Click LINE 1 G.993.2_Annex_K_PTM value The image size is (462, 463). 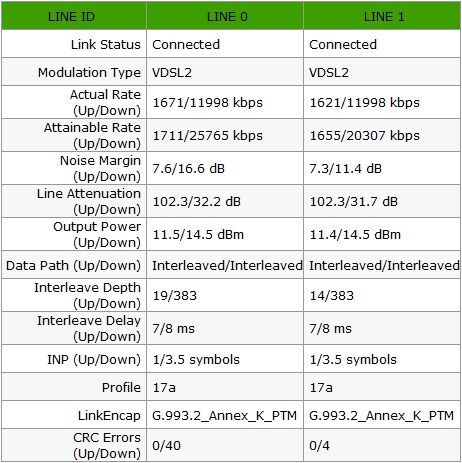click(382, 415)
